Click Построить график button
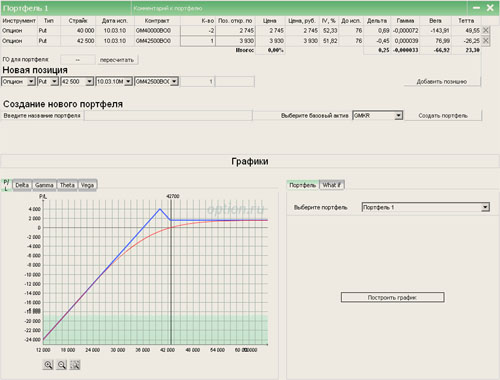500x380 pixels. (x=392, y=297)
